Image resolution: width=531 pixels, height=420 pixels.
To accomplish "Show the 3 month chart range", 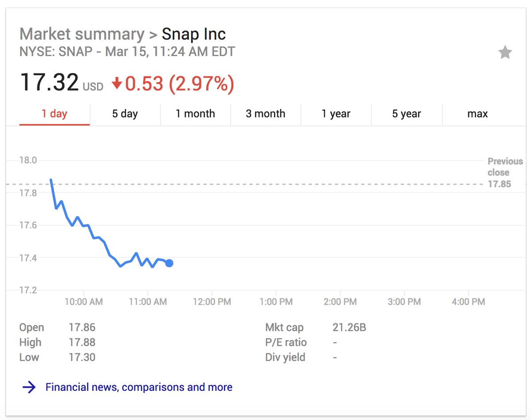I will pos(265,114).
